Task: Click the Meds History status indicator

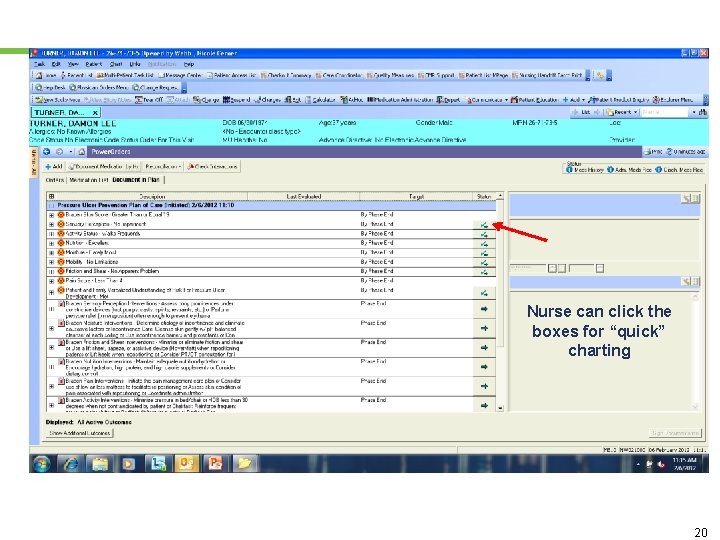Action: [x=585, y=170]
